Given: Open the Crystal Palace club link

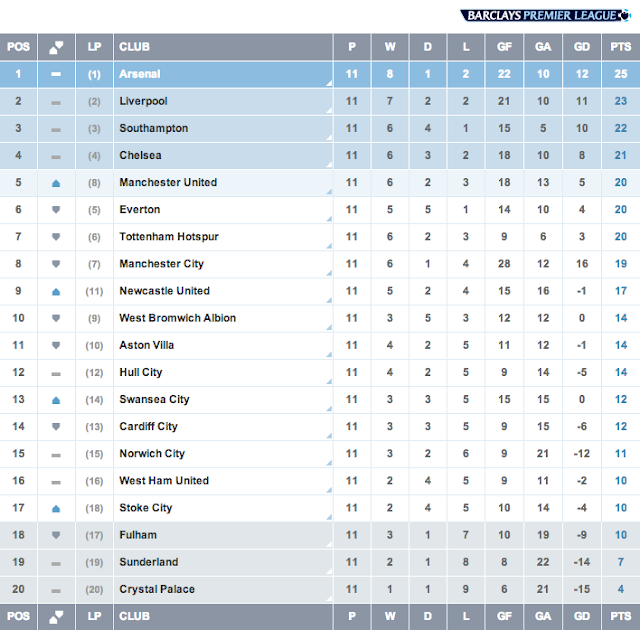Looking at the screenshot, I should [x=157, y=589].
